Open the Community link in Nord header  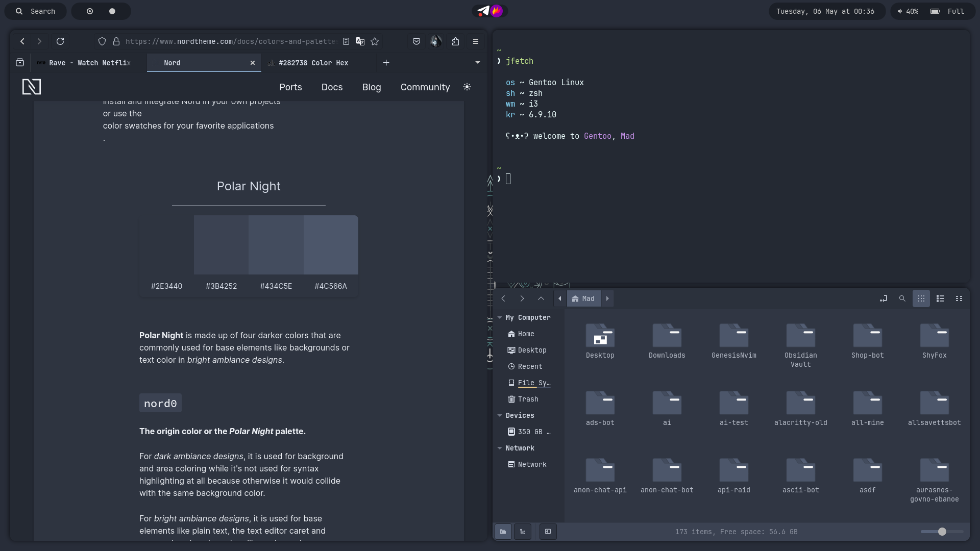point(425,87)
